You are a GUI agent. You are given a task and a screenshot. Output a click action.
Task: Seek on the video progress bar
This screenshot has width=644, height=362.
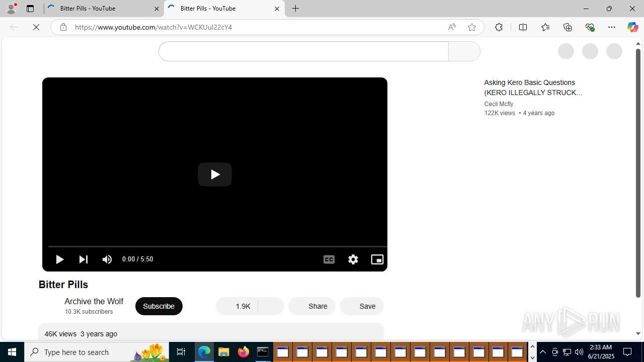coord(217,246)
